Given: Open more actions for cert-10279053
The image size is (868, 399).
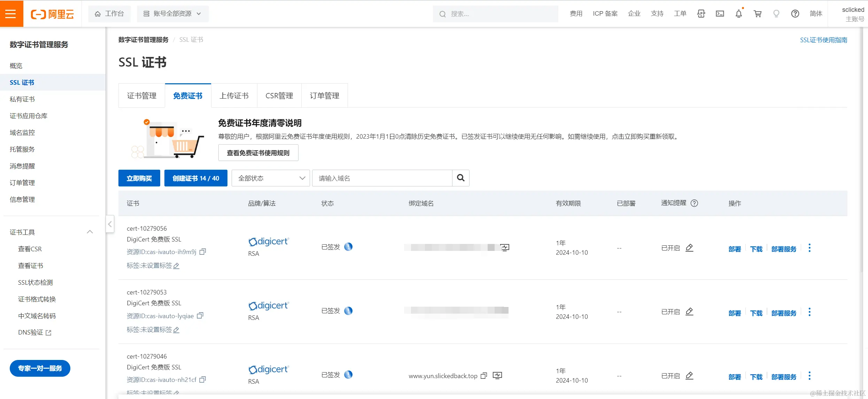Looking at the screenshot, I should click(809, 312).
